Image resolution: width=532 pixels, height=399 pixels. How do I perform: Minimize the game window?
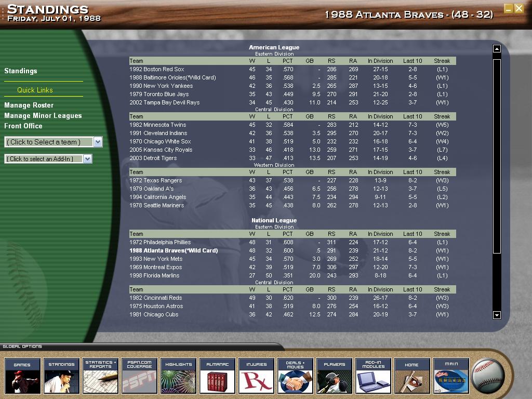[508, 8]
